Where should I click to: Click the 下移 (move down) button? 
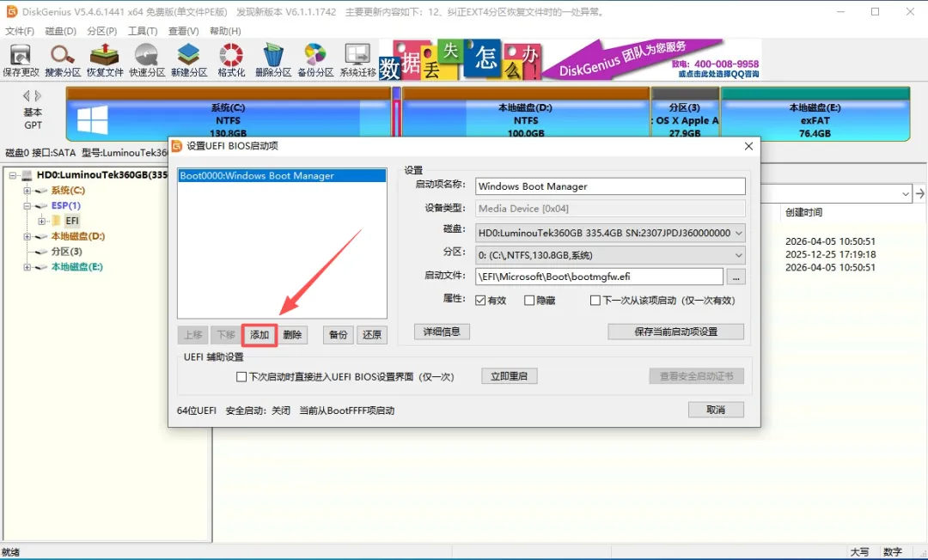click(226, 335)
